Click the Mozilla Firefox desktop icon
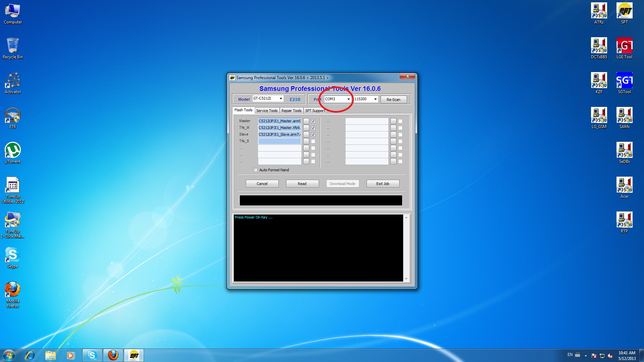 pos(13,295)
